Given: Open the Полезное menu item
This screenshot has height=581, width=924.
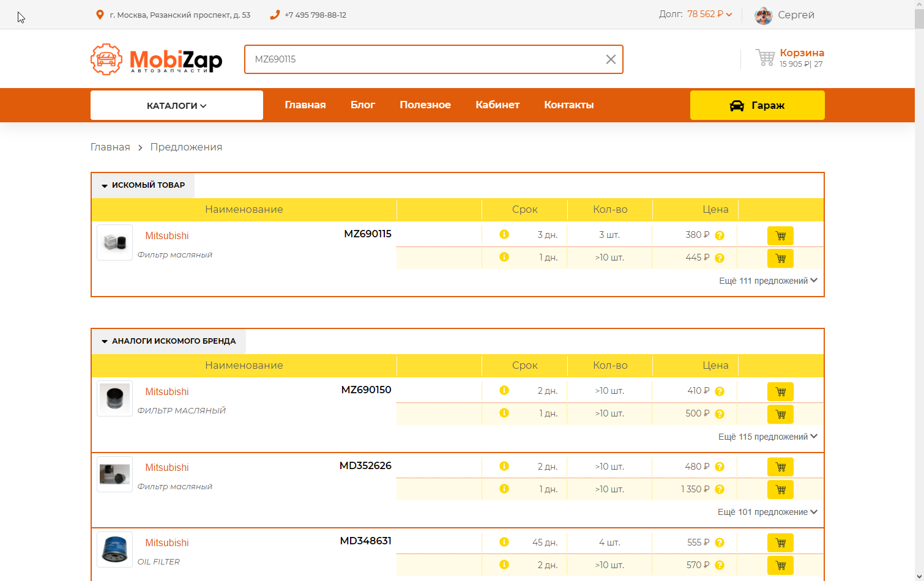Looking at the screenshot, I should coord(425,105).
